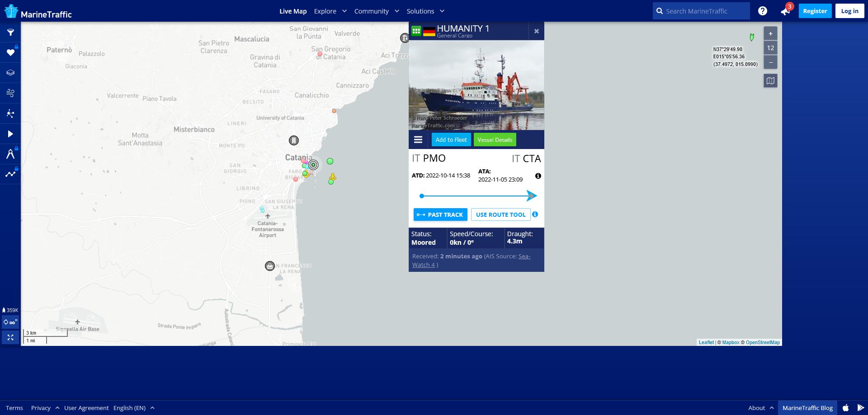This screenshot has width=868, height=415.
Task: Open the Leaflet attribution link
Action: pyautogui.click(x=706, y=342)
